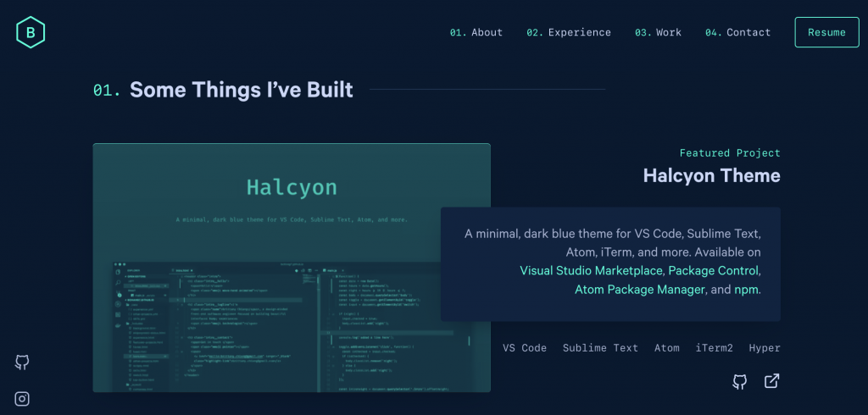This screenshot has width=868, height=415.
Task: Click the VS Code tech label
Action: [x=525, y=348]
